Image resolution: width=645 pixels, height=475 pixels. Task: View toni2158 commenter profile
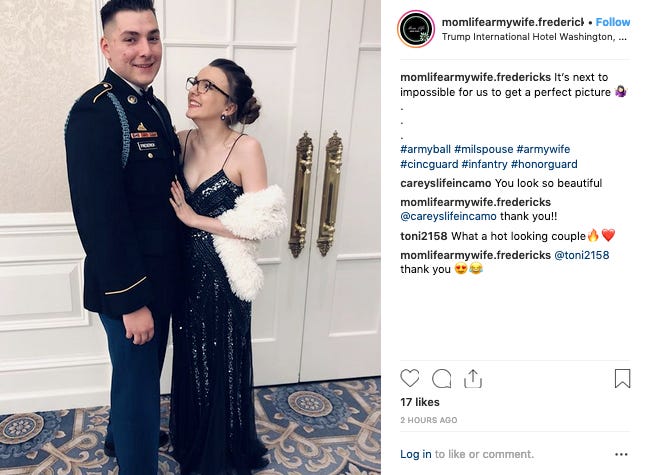(423, 236)
